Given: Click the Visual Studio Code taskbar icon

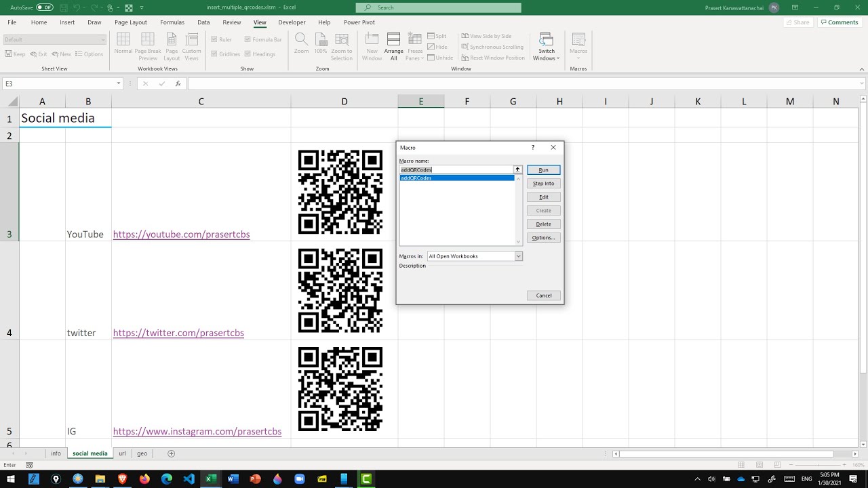Looking at the screenshot, I should [x=189, y=479].
